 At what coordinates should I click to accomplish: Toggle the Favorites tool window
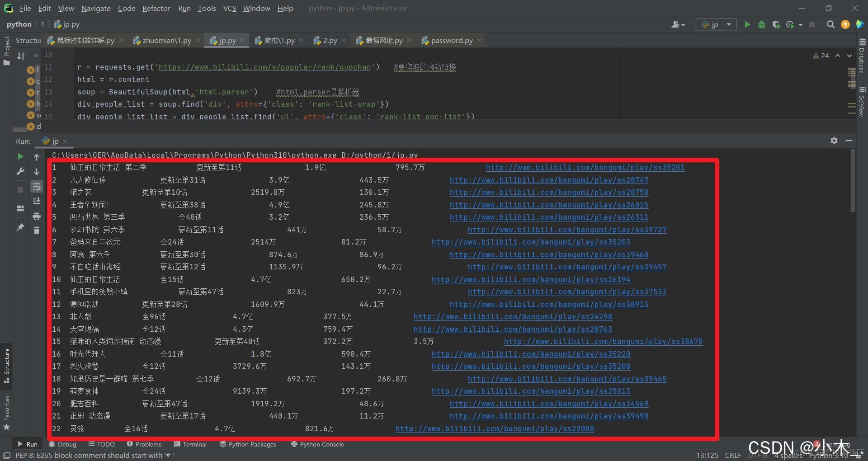tap(6, 413)
